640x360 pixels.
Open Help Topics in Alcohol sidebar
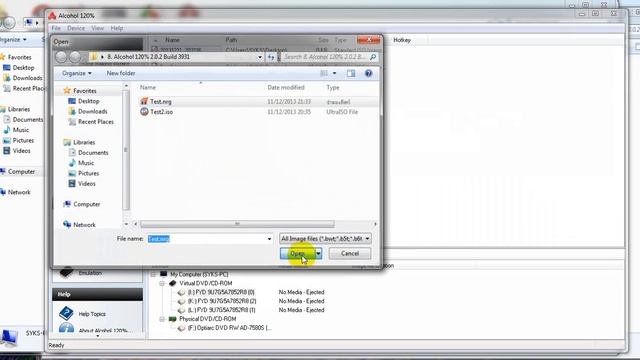92,314
